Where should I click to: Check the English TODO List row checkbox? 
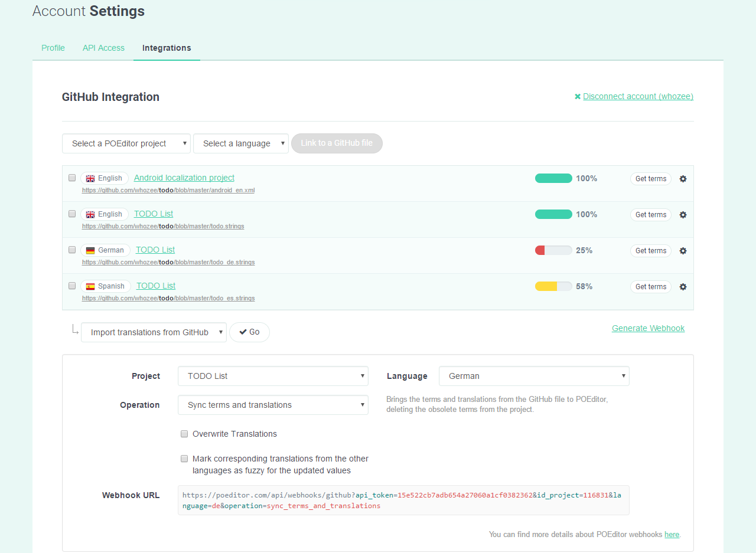72,214
